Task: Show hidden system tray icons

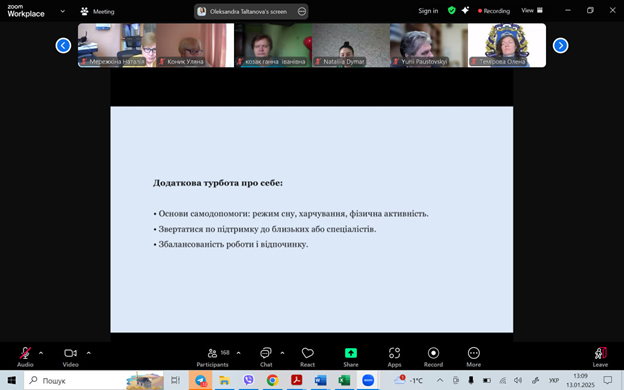Action: point(440,380)
